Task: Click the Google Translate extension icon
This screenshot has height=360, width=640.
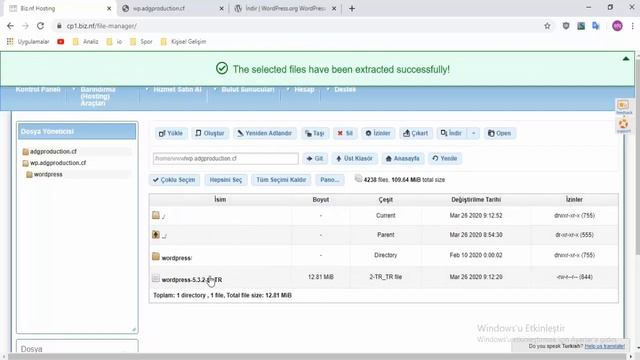Action: click(x=596, y=26)
